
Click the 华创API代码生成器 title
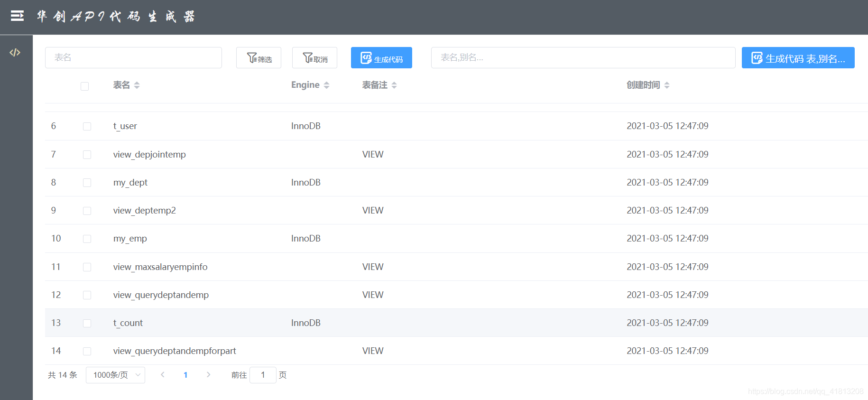pyautogui.click(x=116, y=17)
